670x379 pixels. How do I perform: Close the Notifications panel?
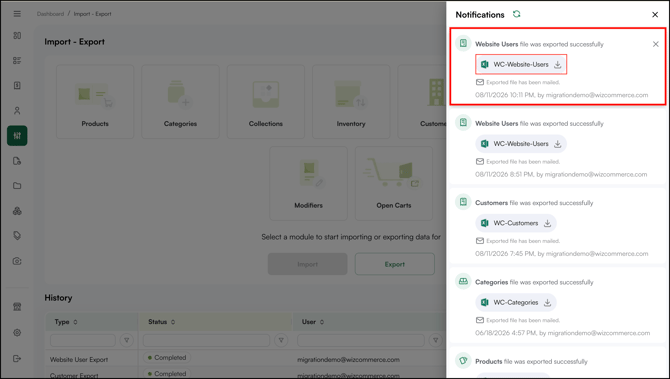655,15
